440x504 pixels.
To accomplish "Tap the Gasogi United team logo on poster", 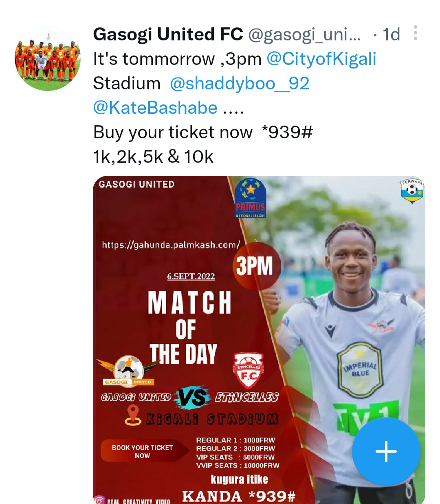I will pos(128,371).
